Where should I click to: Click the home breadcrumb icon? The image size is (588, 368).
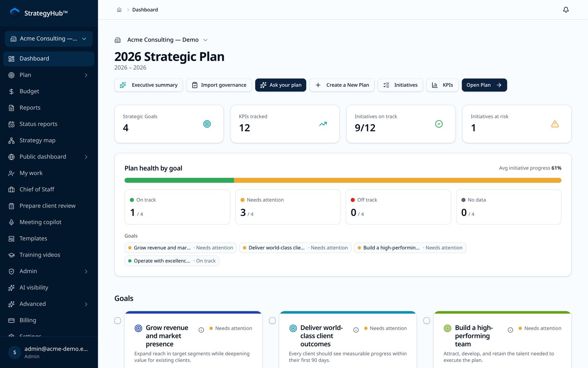point(119,10)
